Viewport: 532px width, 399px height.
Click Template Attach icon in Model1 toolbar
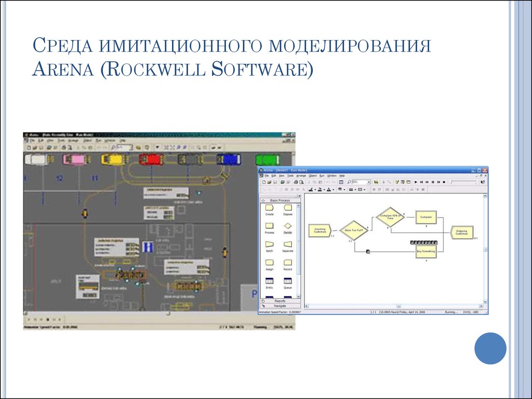(283, 182)
